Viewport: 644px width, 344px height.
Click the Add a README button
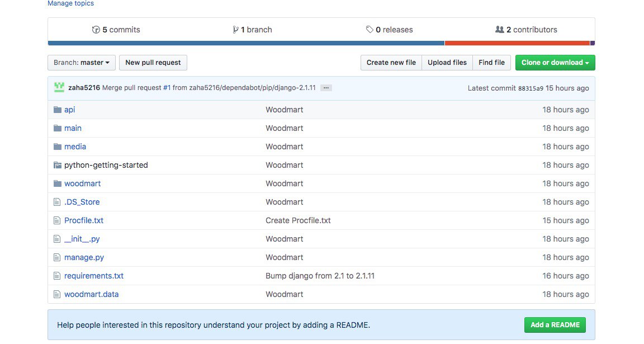tap(555, 324)
